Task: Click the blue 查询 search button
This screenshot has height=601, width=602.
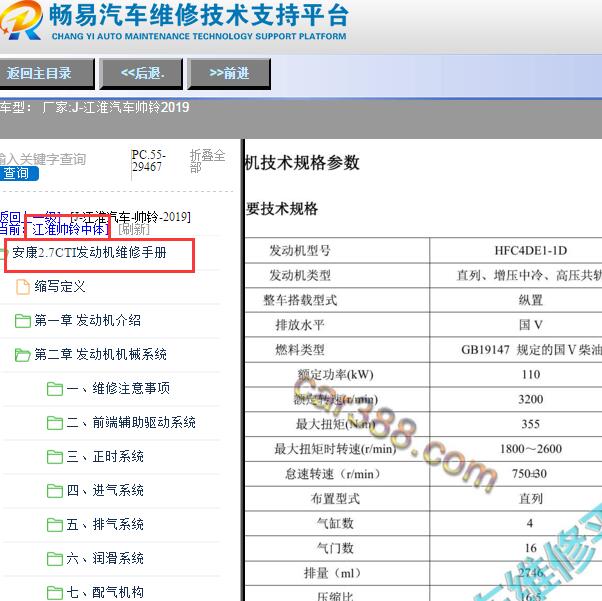Action: 18,174
